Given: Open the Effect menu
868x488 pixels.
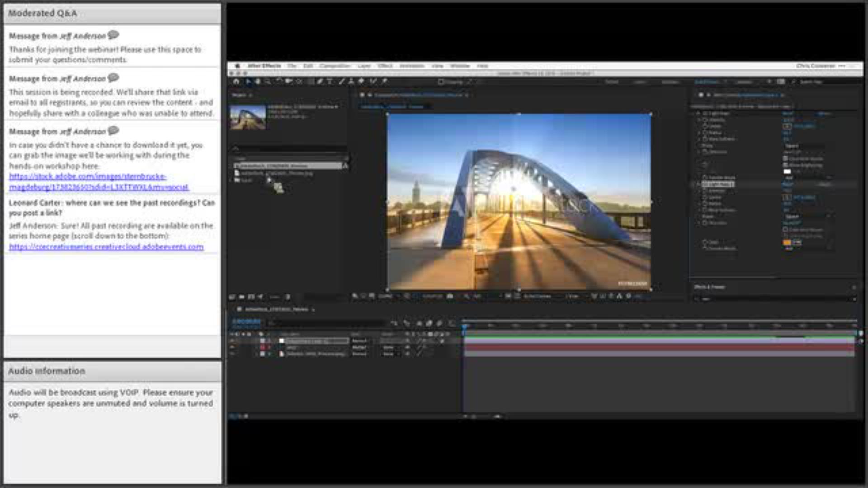Looking at the screenshot, I should (385, 66).
